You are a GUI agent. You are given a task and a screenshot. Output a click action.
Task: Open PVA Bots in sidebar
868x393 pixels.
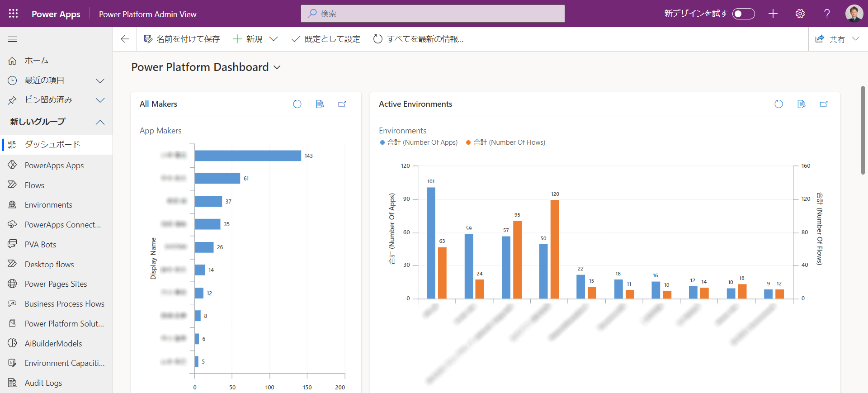[56, 245]
